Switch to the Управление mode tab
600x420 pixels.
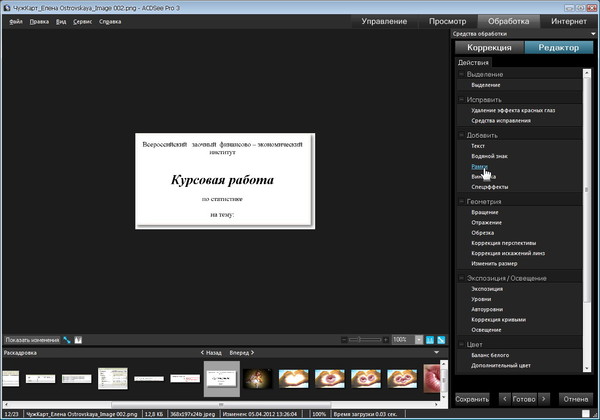[384, 21]
